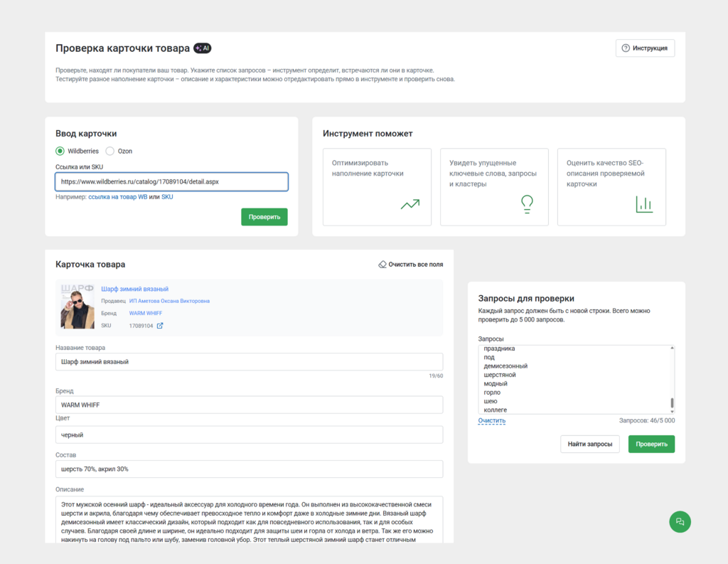
Task: Open the WARM WHIFF brand link
Action: click(x=145, y=313)
